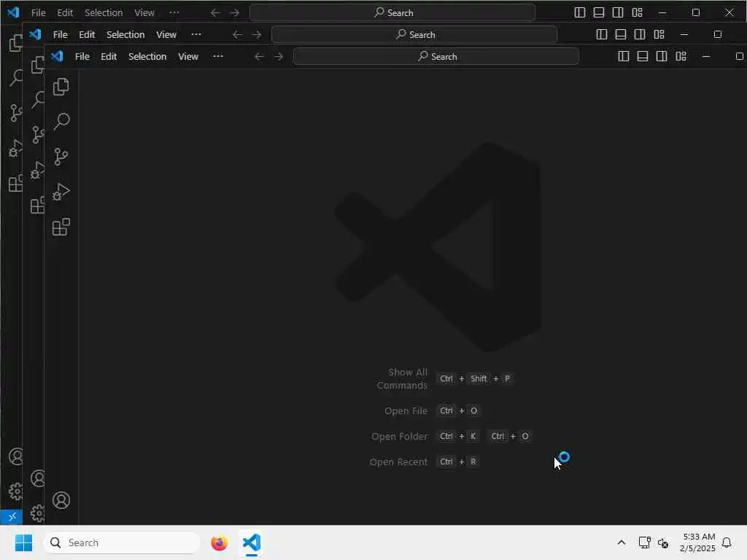Open Windows Start menu
The height and width of the screenshot is (560, 747).
coord(23,542)
